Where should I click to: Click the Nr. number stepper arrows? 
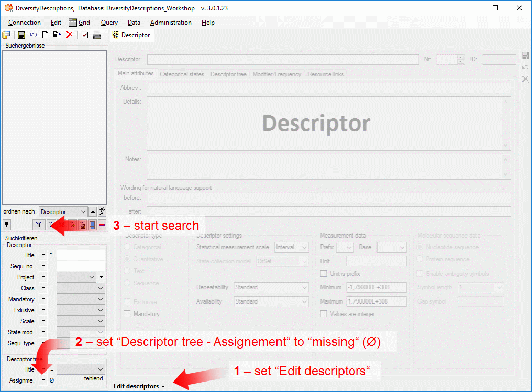tap(460, 59)
